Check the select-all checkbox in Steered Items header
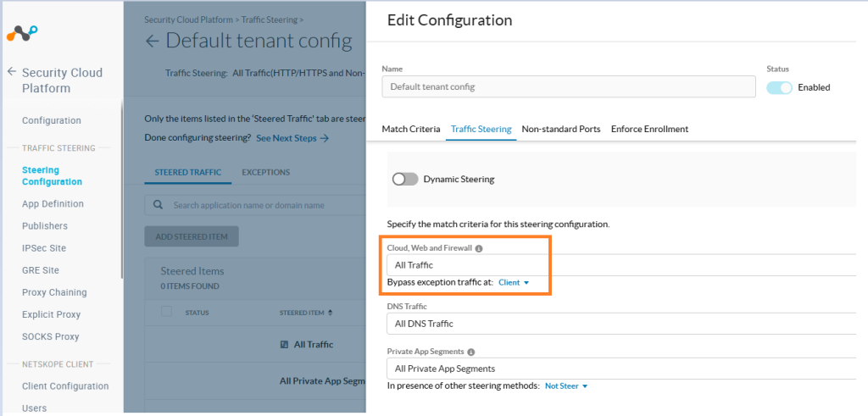The height and width of the screenshot is (416, 868). [x=167, y=311]
